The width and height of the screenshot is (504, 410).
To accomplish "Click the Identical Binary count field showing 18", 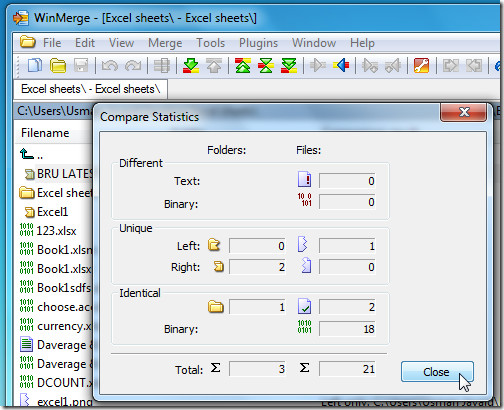I will pyautogui.click(x=347, y=329).
